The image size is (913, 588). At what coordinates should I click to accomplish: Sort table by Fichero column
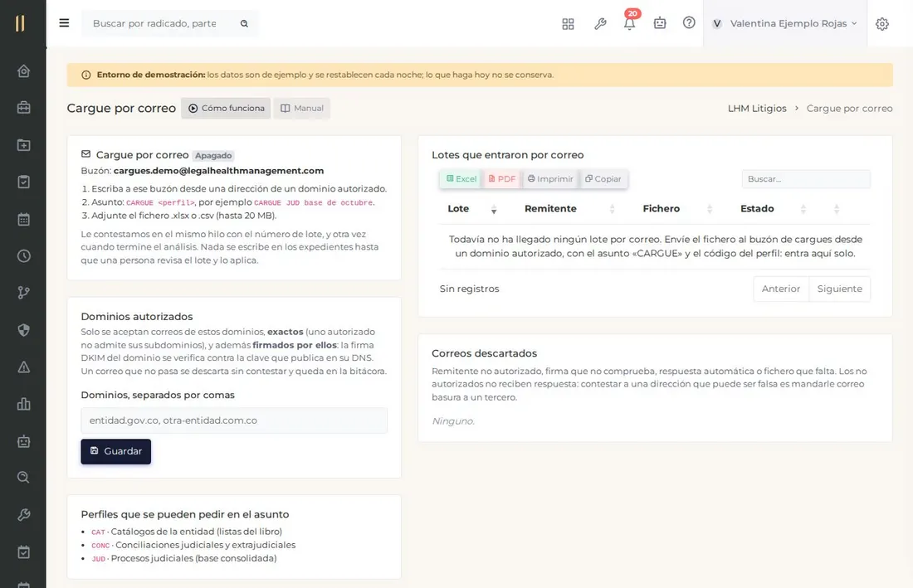[677, 209]
